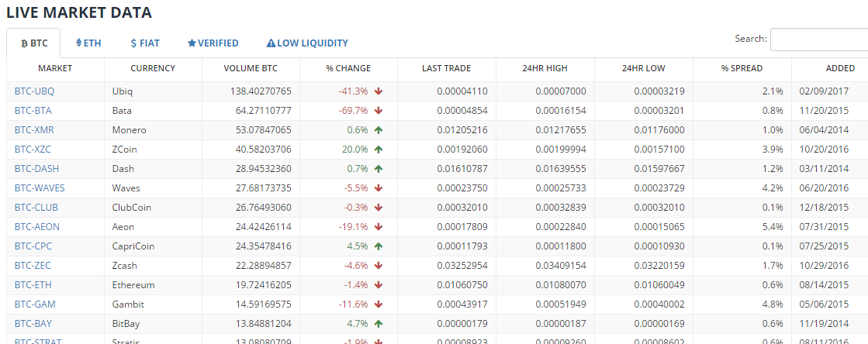Select the Monero currency cell
Image resolution: width=868 pixels, height=344 pixels.
click(x=153, y=130)
